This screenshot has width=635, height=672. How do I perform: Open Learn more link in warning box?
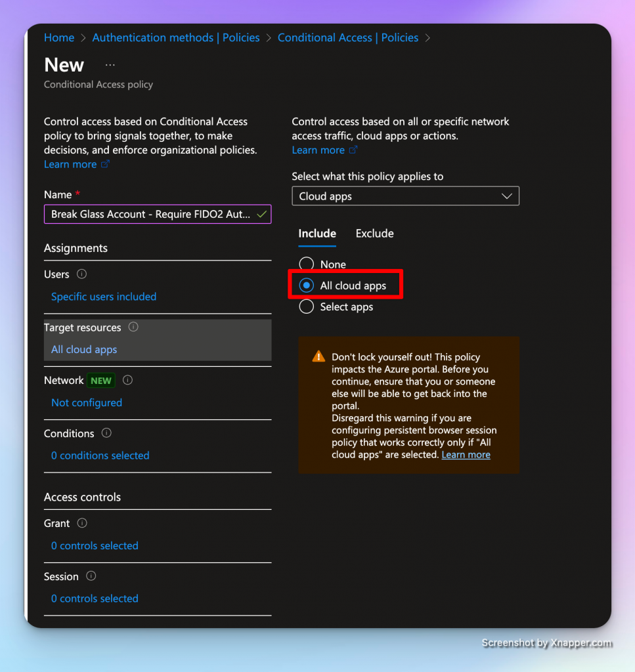pos(466,455)
